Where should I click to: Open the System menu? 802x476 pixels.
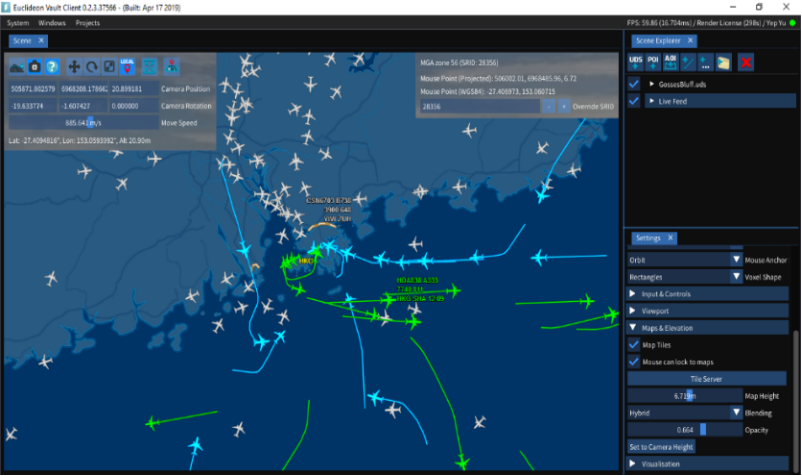tap(18, 23)
